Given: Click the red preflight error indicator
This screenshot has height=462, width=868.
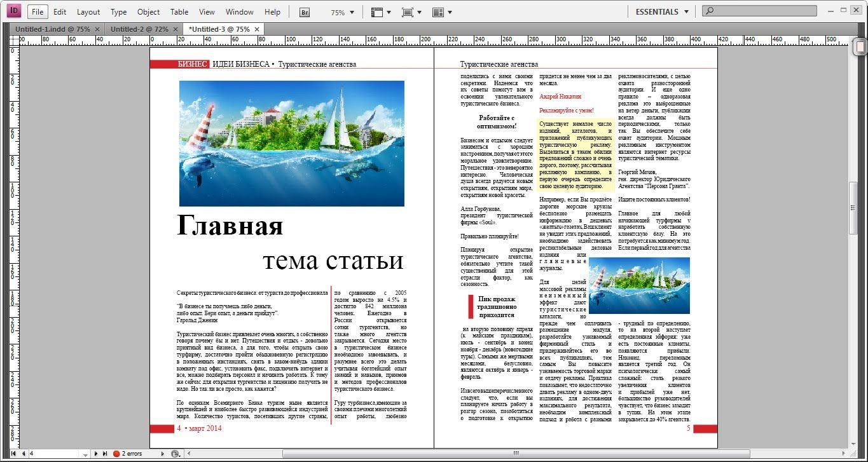Looking at the screenshot, I should 116,454.
